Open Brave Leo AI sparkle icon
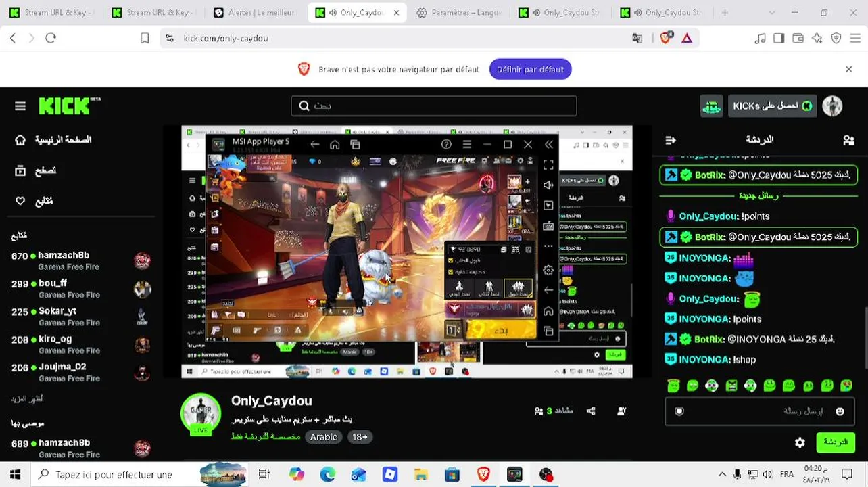Viewport: 868px width, 487px height. coord(817,39)
